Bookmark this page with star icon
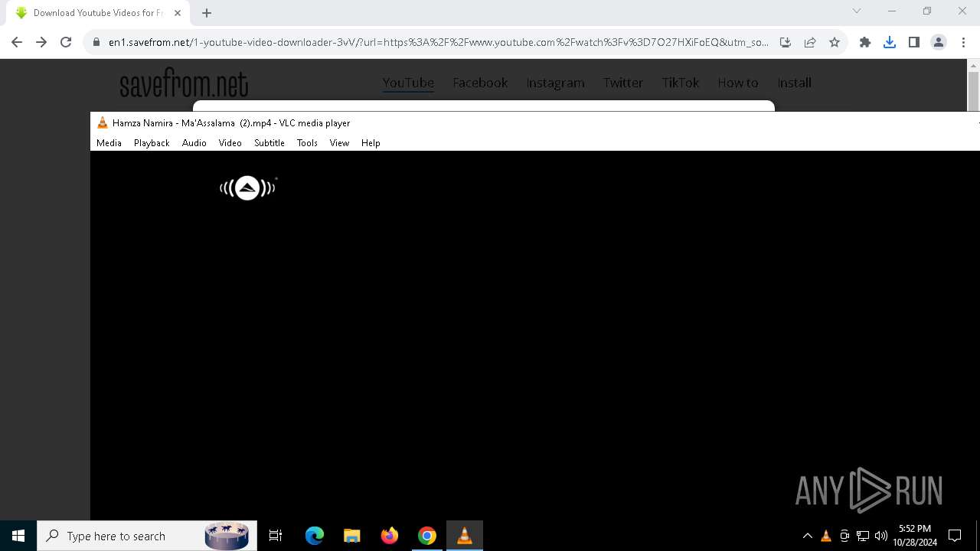 (835, 42)
